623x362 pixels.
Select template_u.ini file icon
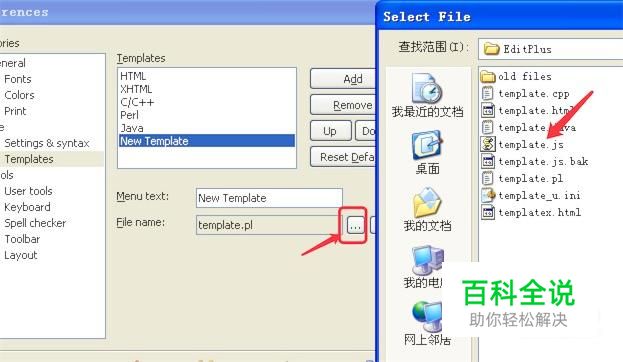tap(488, 196)
